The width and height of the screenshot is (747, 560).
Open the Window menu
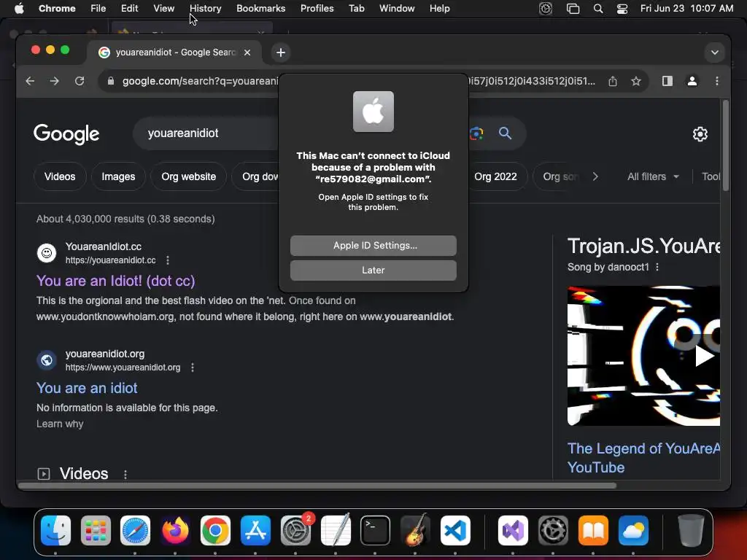click(x=397, y=8)
